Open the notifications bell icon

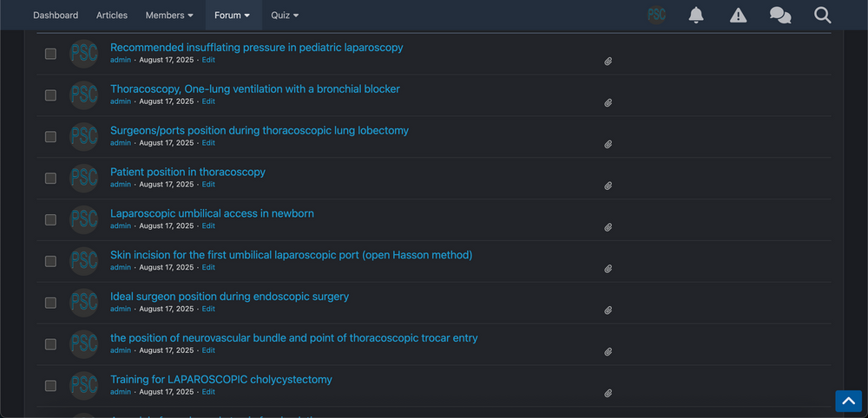pos(696,15)
